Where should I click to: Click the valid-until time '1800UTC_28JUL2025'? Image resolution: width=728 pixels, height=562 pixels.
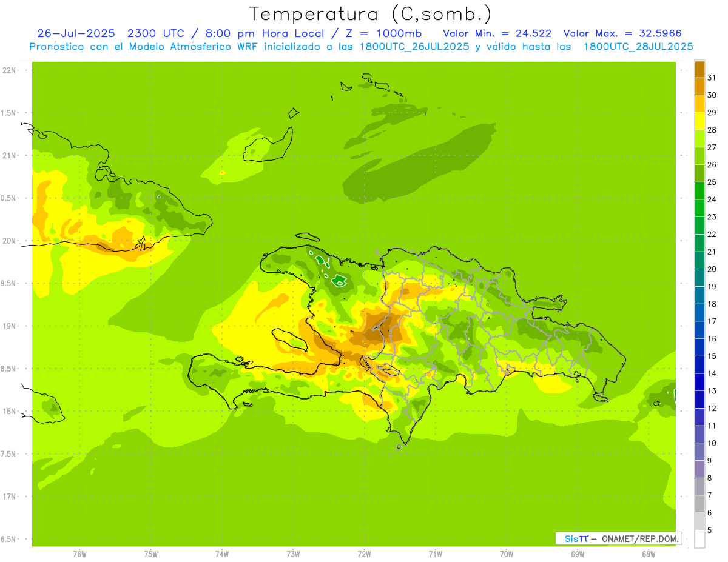point(638,46)
